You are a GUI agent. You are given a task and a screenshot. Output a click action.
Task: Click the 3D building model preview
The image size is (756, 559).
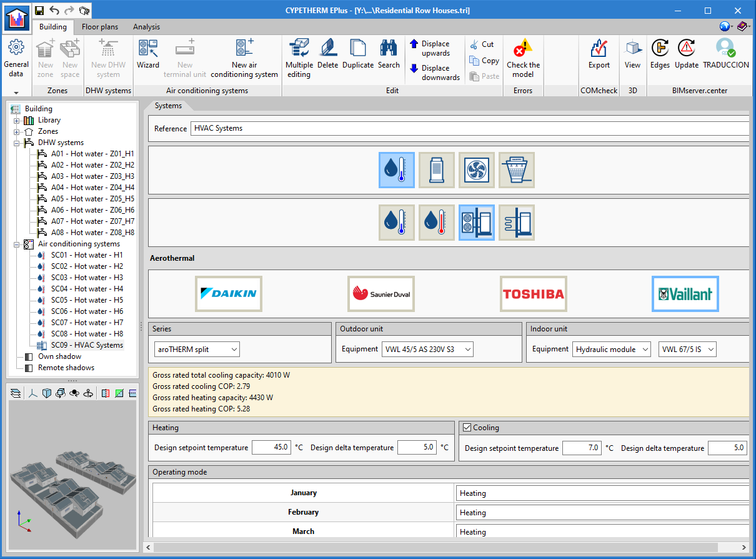coord(72,475)
